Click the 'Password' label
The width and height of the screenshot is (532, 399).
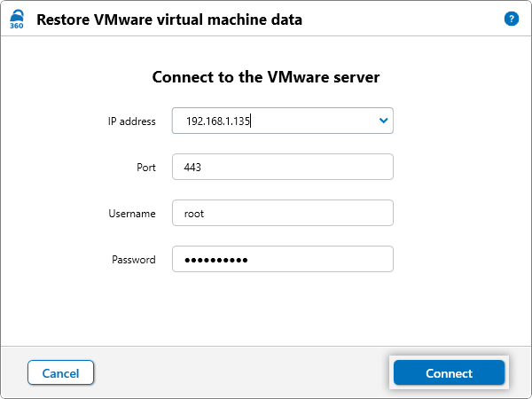[x=134, y=260]
